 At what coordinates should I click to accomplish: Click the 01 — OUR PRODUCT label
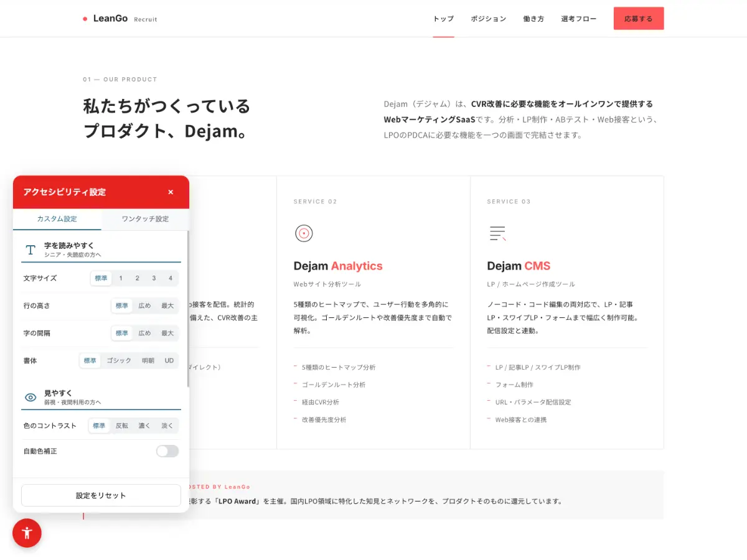coord(120,80)
